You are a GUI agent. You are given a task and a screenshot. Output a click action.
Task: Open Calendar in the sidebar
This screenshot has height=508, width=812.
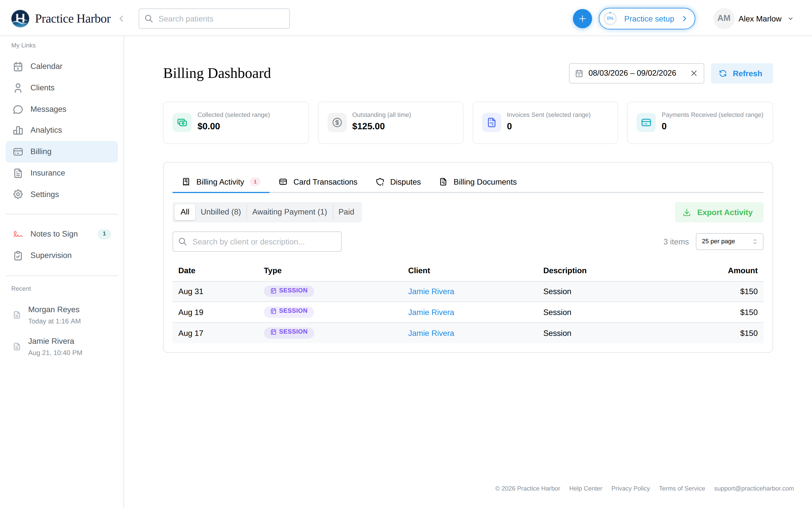[62, 66]
